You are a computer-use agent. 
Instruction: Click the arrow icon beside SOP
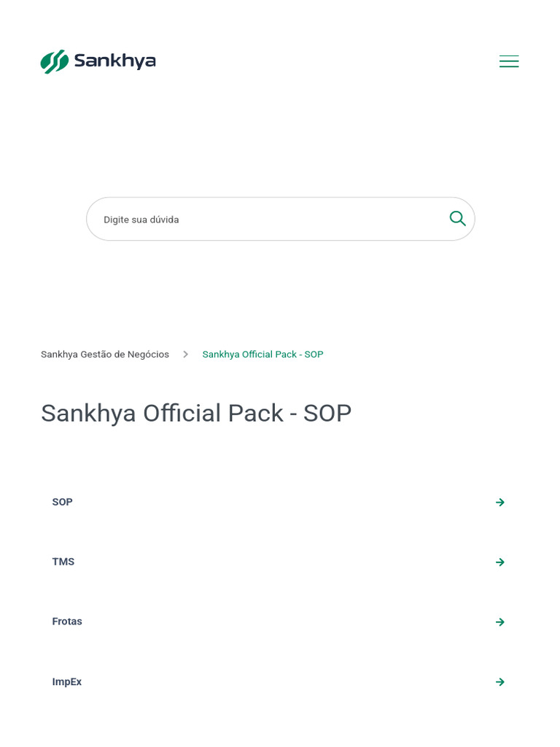pyautogui.click(x=500, y=502)
